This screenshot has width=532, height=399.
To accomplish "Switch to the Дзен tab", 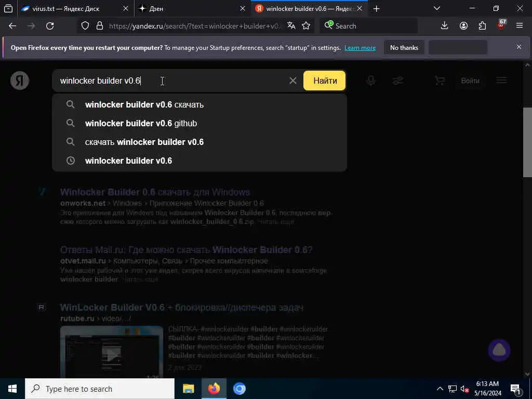I will tap(192, 8).
